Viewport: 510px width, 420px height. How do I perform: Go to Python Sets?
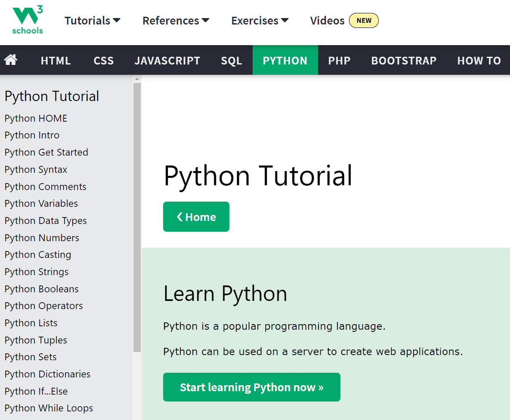[x=31, y=357]
